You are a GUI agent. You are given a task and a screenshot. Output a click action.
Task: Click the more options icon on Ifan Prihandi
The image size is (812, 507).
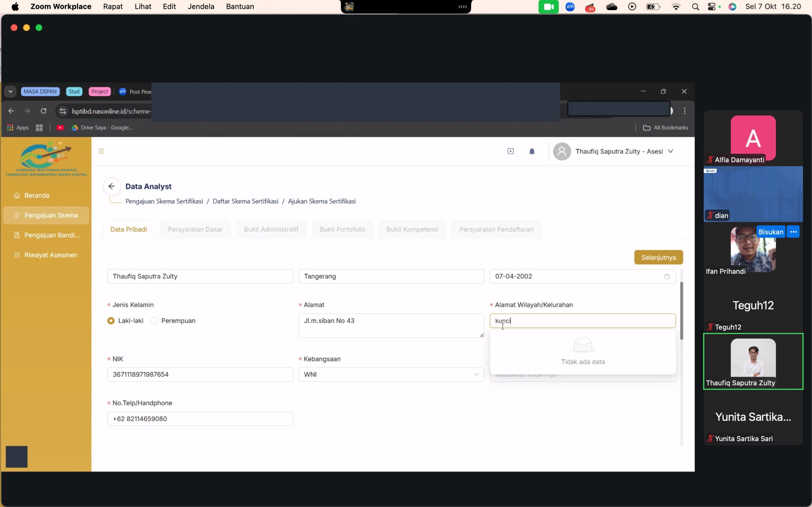coord(793,232)
